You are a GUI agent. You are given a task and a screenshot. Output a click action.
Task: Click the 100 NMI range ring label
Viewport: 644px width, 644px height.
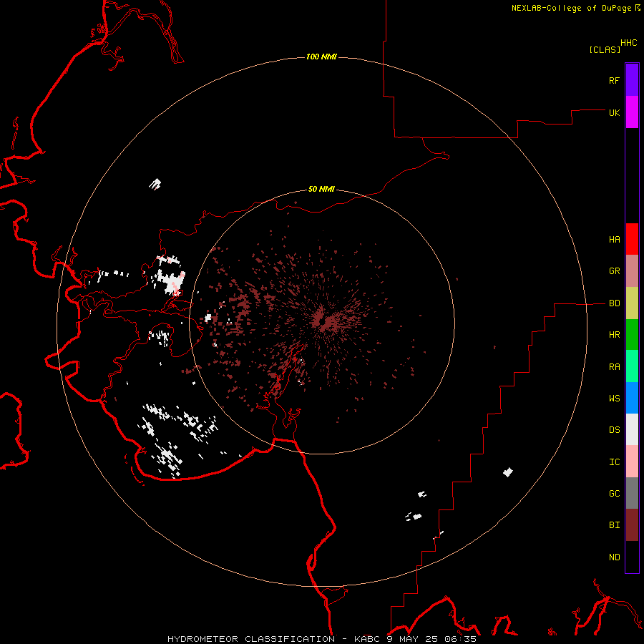pyautogui.click(x=321, y=57)
